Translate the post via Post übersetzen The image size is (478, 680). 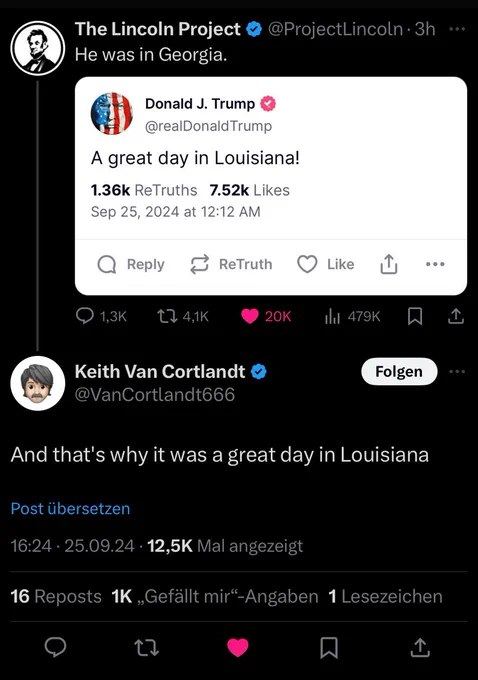click(x=70, y=508)
